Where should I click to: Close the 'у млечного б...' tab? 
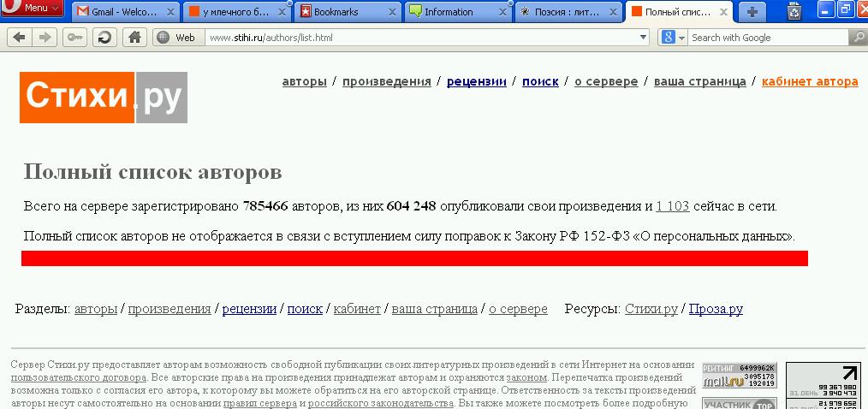282,12
